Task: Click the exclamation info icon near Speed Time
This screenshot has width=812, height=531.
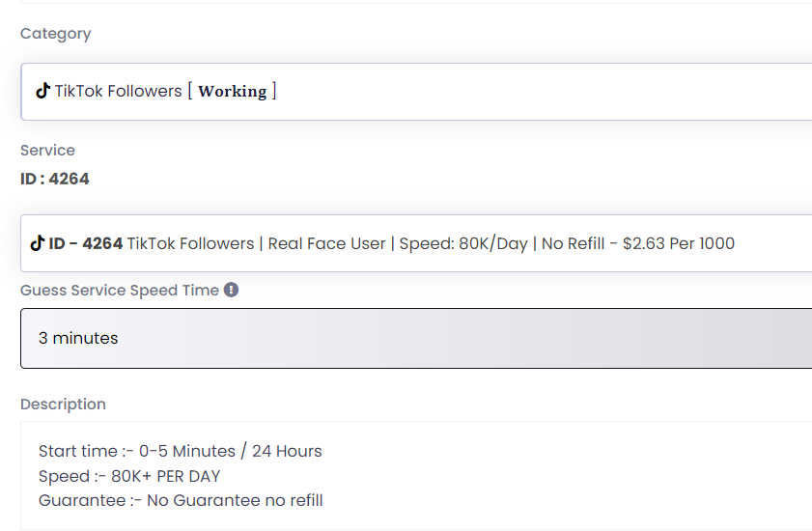Action: pos(231,290)
